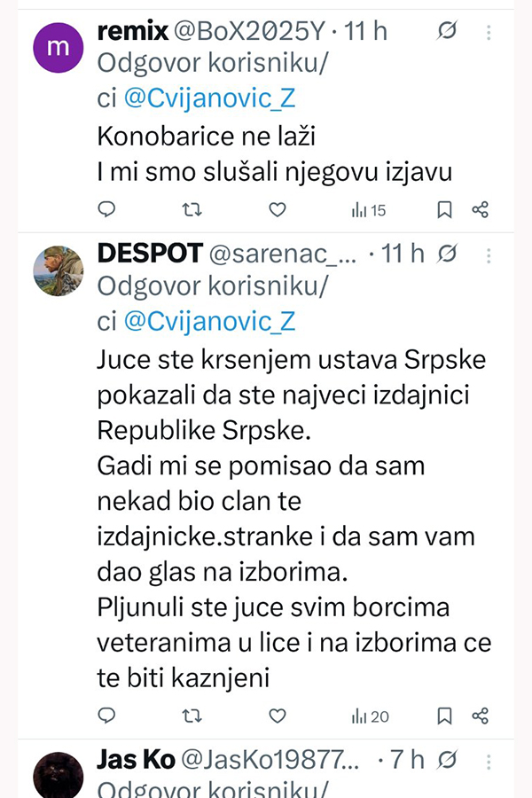Reply to DESPOT's tweet
The width and height of the screenshot is (532, 798).
(106, 716)
